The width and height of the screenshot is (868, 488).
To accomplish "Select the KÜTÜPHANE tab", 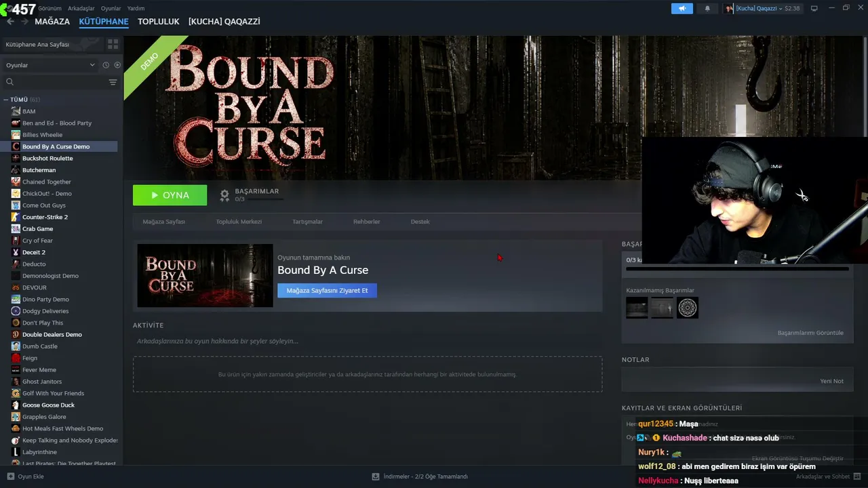I will (104, 22).
